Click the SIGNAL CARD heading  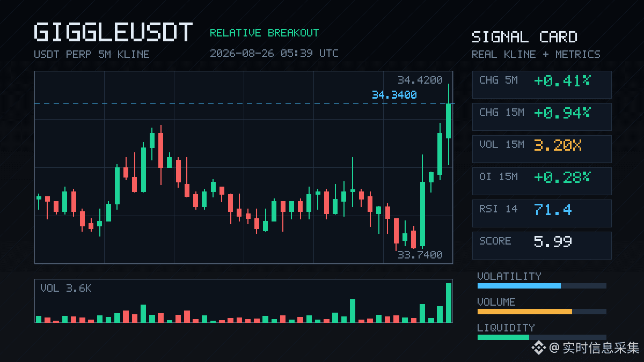coord(524,37)
